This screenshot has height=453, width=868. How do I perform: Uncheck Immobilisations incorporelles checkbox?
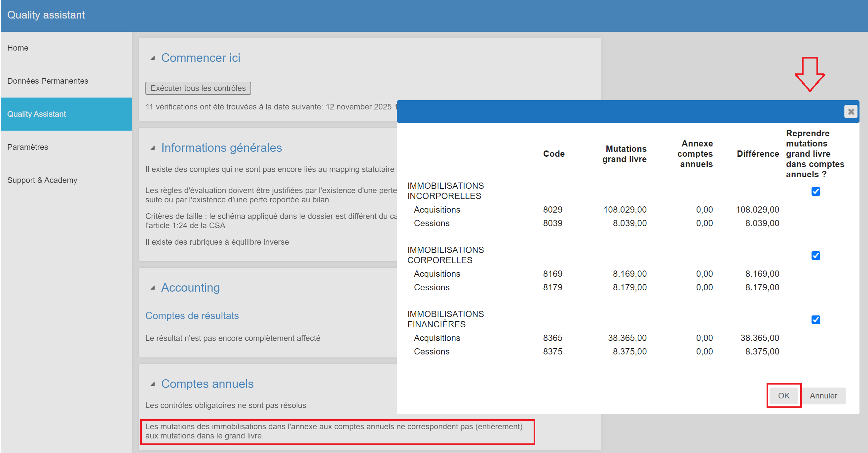pos(815,191)
